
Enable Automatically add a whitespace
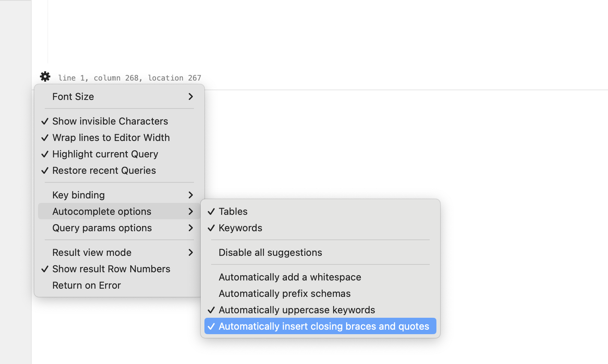(290, 277)
